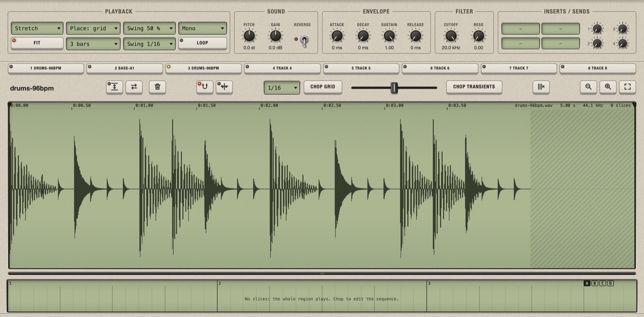This screenshot has height=317, width=644.
Task: Click the Cutoff knob
Action: pos(451,36)
